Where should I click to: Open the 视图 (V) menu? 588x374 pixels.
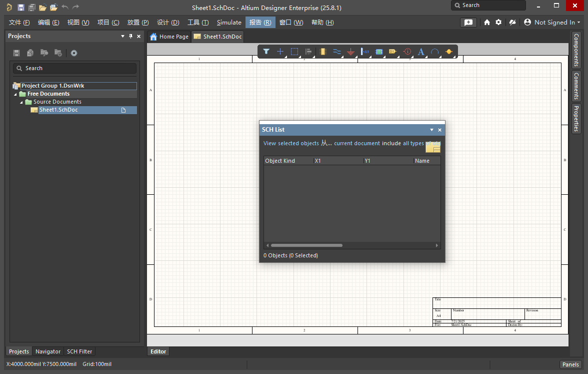point(78,22)
